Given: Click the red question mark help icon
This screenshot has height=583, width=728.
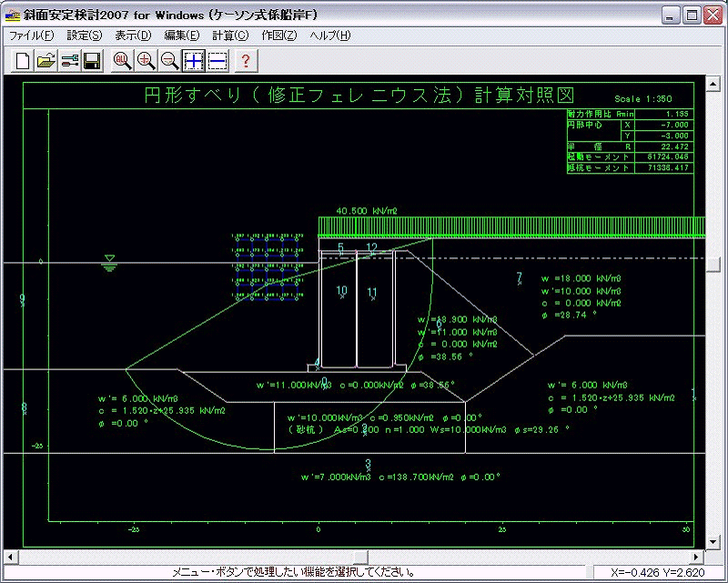Looking at the screenshot, I should [246, 61].
